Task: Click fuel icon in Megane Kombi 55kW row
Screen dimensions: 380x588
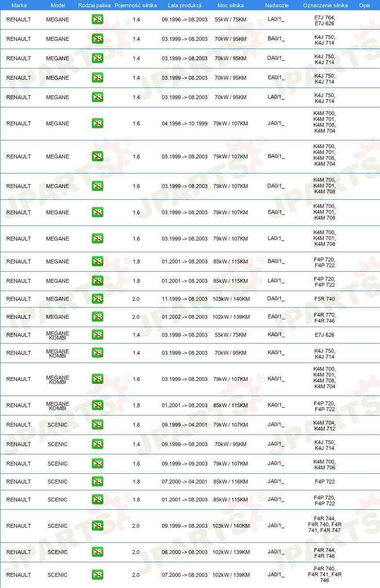Action: pos(97,335)
